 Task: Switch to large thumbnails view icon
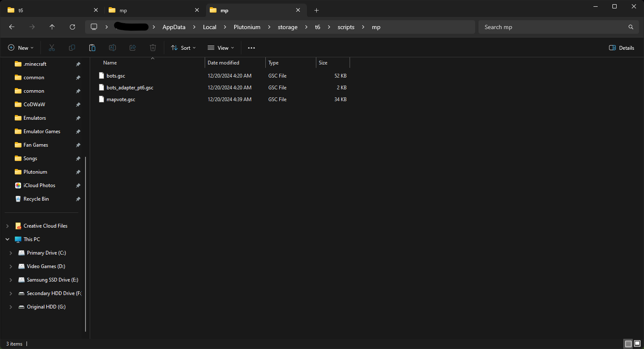click(637, 344)
